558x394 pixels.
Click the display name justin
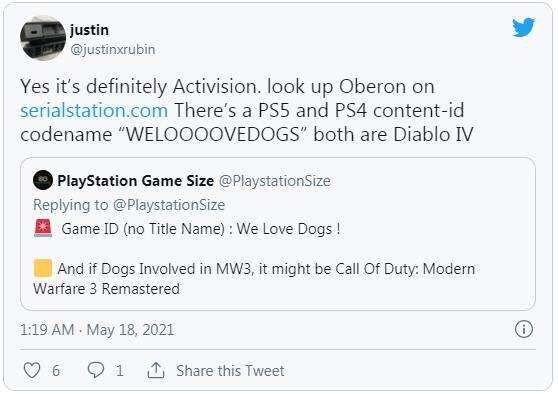click(89, 30)
